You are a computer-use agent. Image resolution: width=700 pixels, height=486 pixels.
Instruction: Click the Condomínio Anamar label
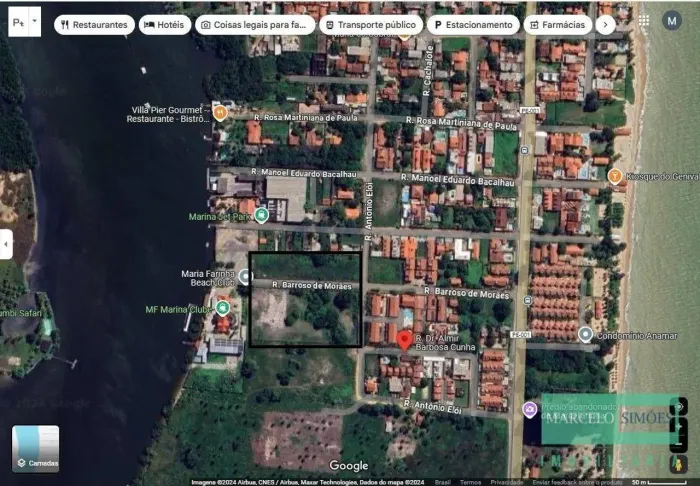tap(637, 336)
